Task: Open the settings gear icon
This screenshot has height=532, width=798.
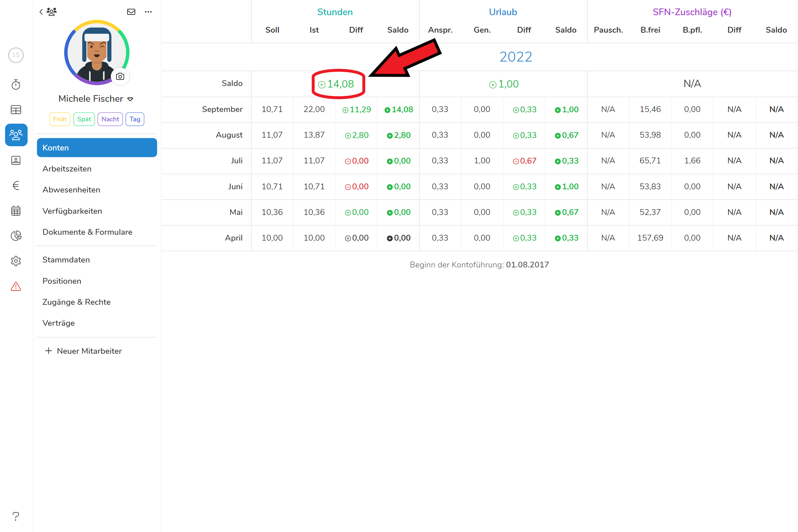Action: pos(16,261)
